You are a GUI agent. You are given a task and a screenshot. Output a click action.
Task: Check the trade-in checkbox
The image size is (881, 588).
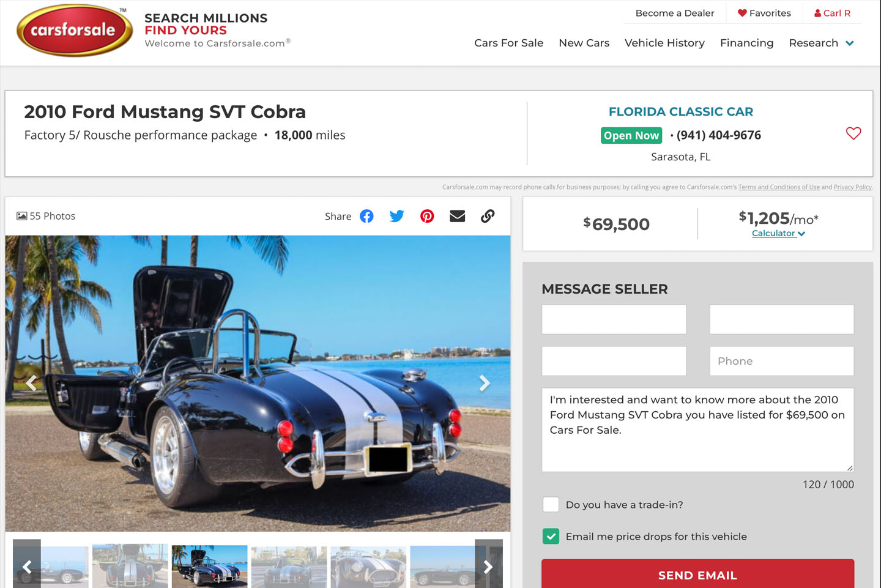point(551,505)
